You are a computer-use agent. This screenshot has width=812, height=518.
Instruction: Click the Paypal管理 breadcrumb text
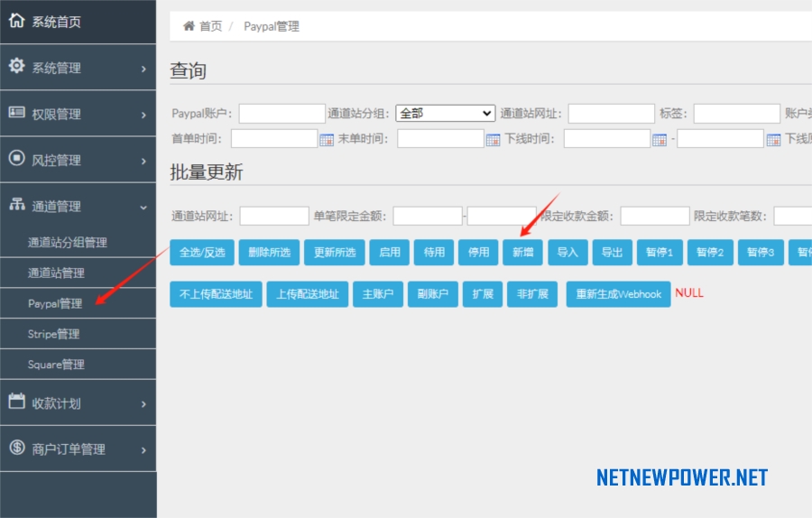272,26
